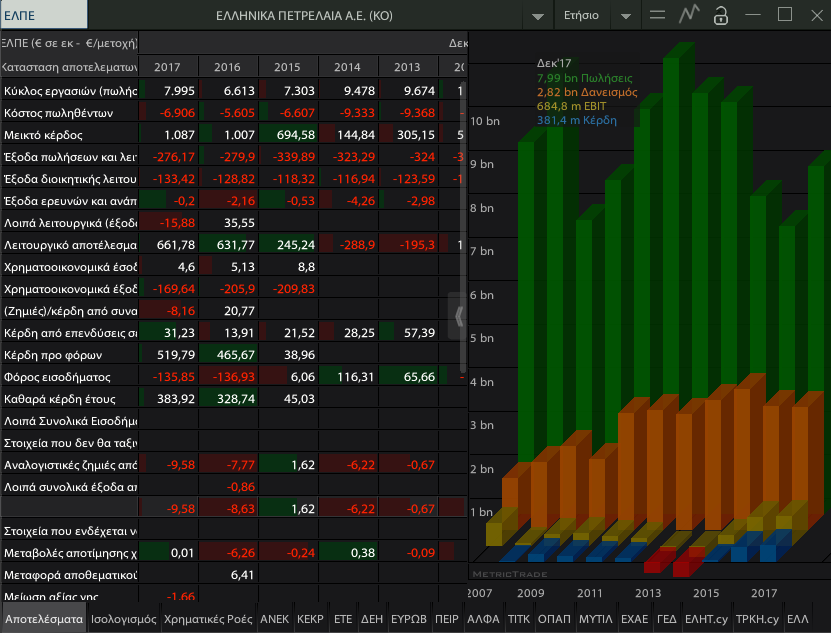Click the padlock lock icon
Image resolution: width=831 pixels, height=633 pixels.
click(x=721, y=15)
